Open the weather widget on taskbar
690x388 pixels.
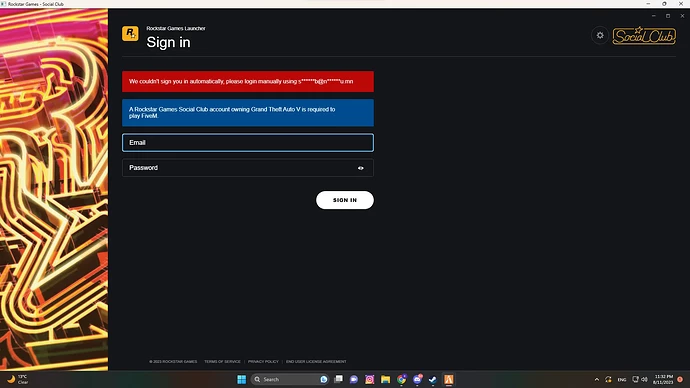pos(18,379)
